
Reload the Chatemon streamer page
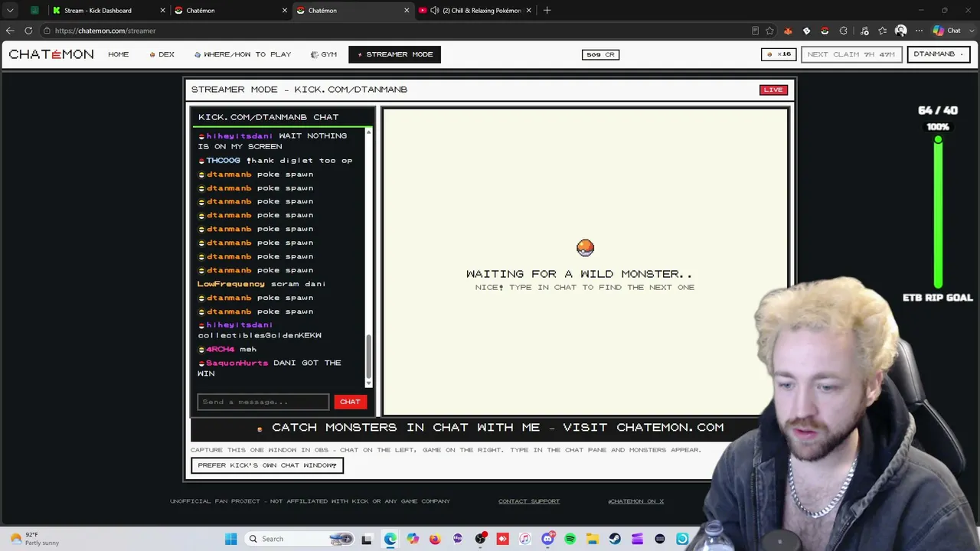pos(28,31)
